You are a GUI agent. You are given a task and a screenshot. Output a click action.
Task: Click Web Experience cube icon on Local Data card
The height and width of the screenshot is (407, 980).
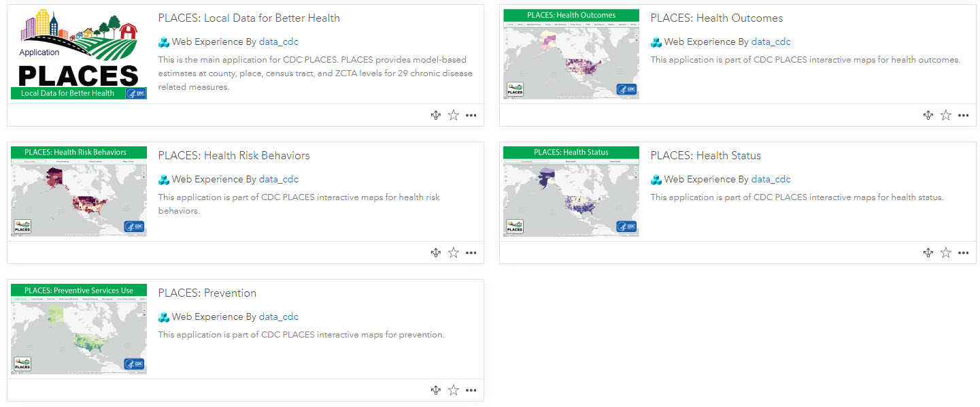163,42
